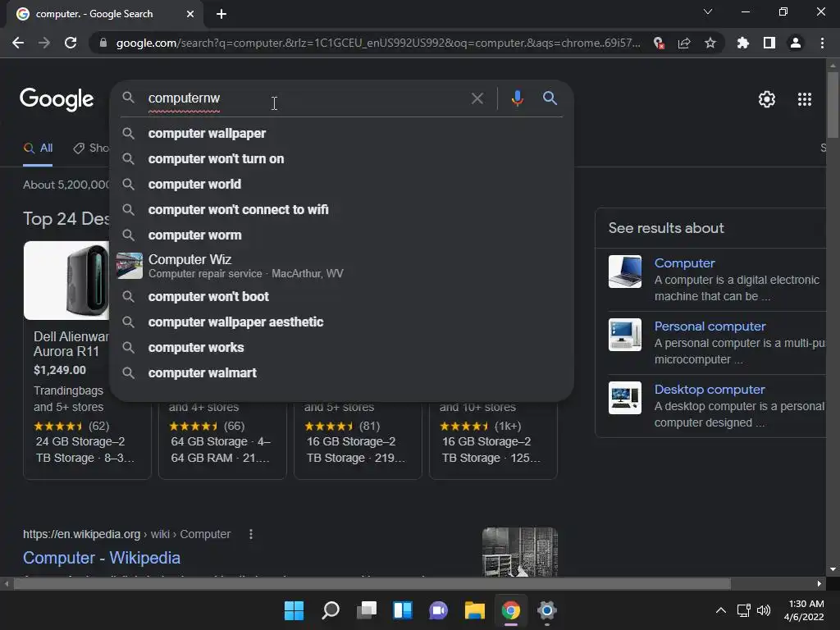The height and width of the screenshot is (630, 840).
Task: Toggle the browser side panel icon
Action: click(x=769, y=43)
